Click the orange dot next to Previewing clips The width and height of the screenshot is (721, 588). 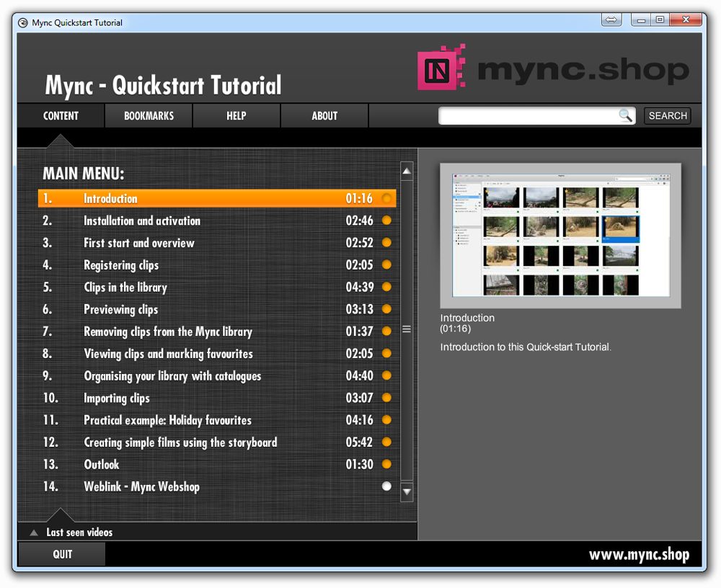pyautogui.click(x=386, y=309)
